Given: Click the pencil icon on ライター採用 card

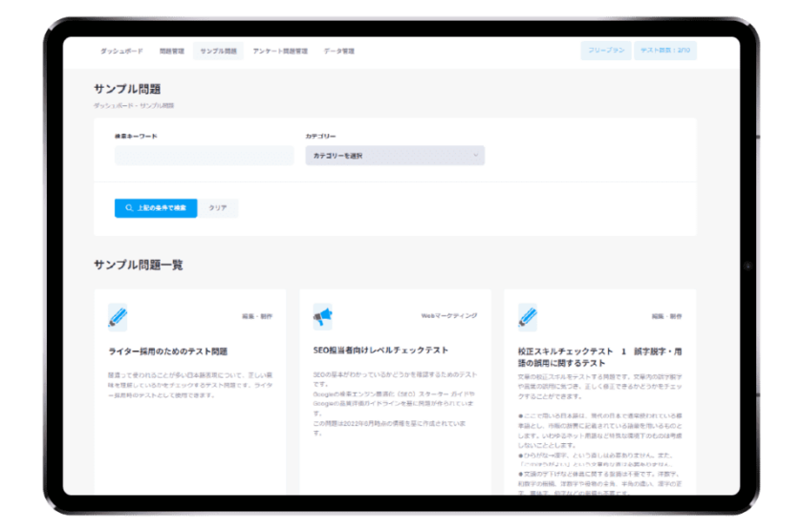Looking at the screenshot, I should 118,316.
